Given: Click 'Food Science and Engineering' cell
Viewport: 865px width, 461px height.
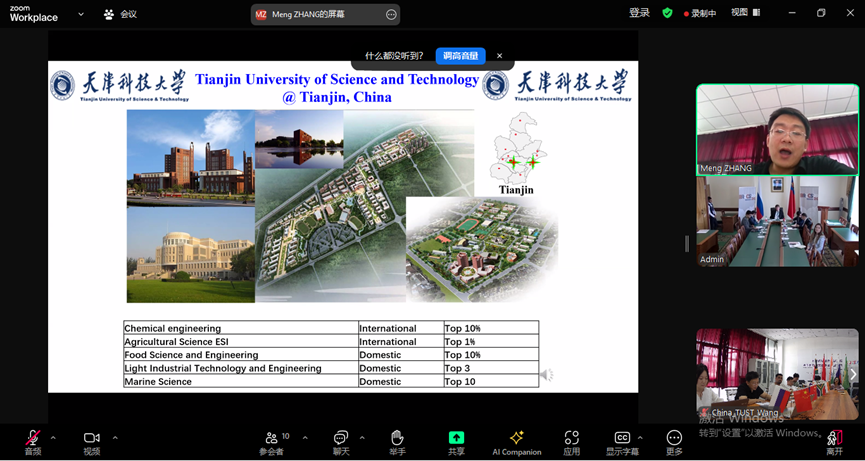Looking at the screenshot, I should [x=241, y=355].
